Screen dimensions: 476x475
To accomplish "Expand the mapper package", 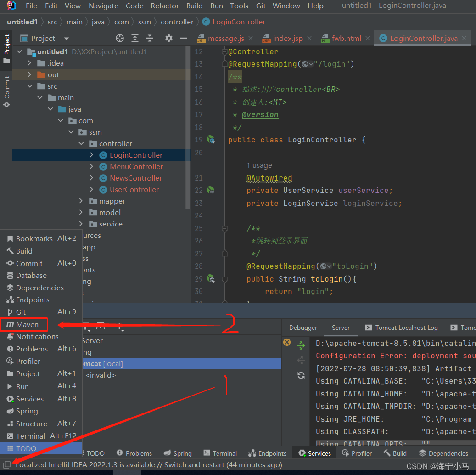I will (x=81, y=201).
